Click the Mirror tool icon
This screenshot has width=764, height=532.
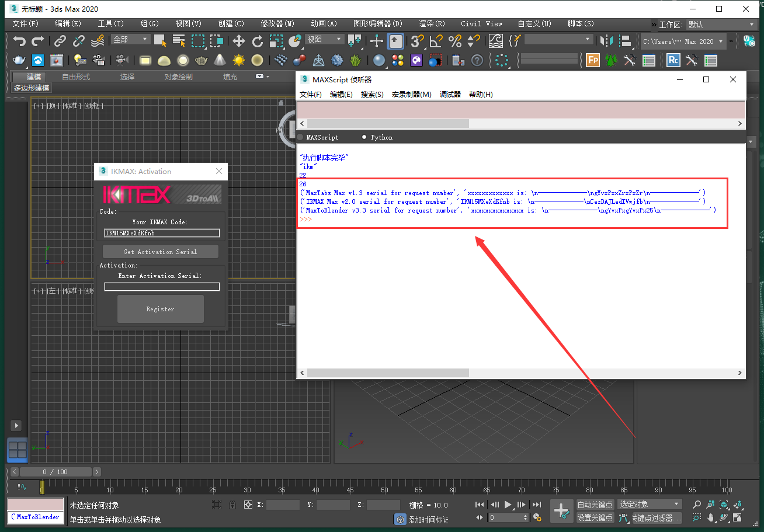(x=607, y=41)
